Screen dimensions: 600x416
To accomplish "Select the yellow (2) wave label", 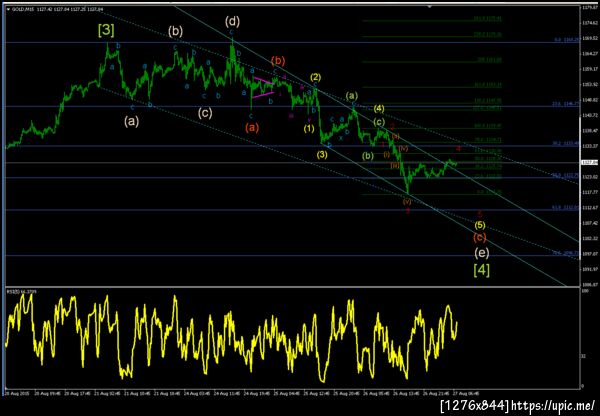I will (x=315, y=77).
